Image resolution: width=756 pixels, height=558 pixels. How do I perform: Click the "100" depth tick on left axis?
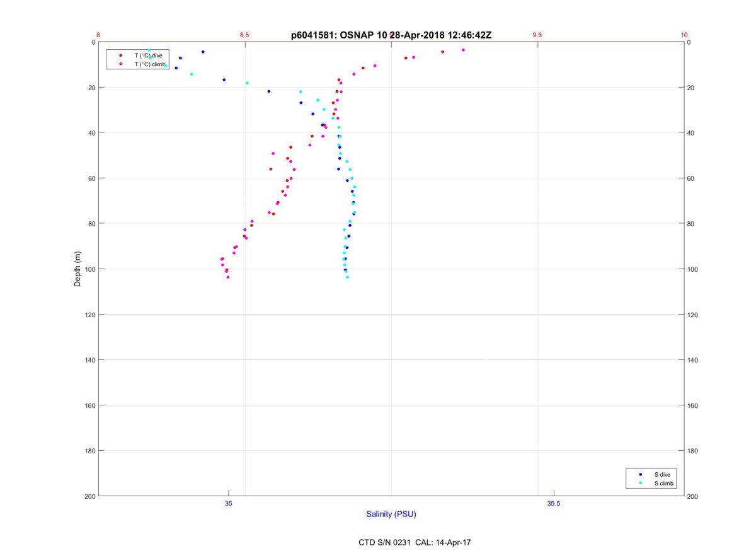pyautogui.click(x=89, y=269)
